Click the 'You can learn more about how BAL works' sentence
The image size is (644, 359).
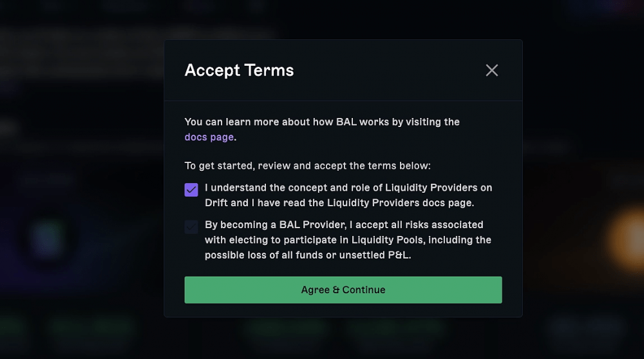(x=322, y=122)
